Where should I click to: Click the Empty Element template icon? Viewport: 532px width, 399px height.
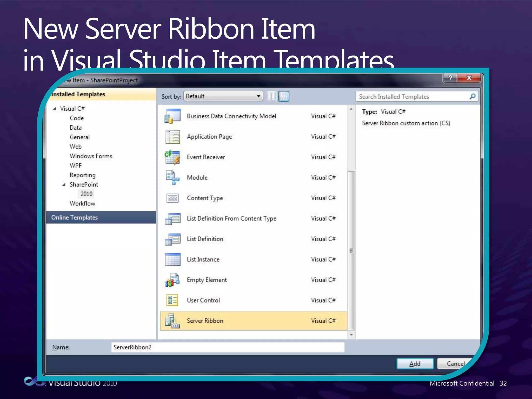tap(172, 280)
